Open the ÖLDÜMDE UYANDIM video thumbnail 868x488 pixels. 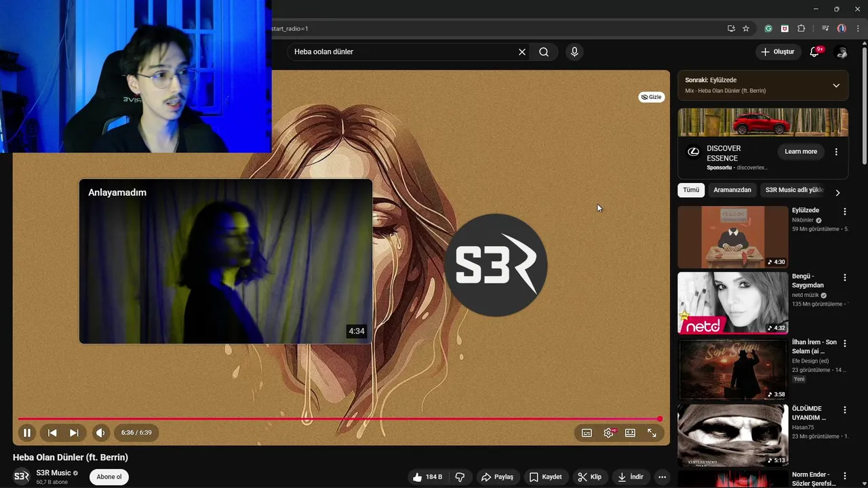[x=733, y=436]
